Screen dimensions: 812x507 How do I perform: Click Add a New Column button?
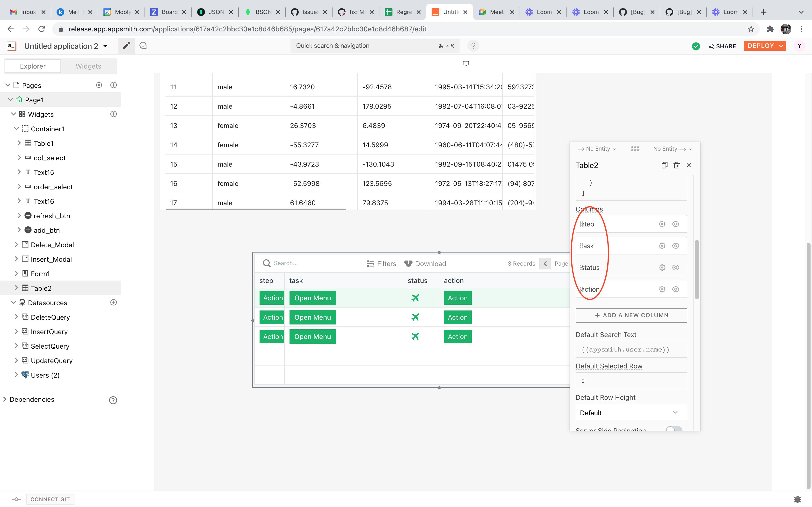point(631,315)
